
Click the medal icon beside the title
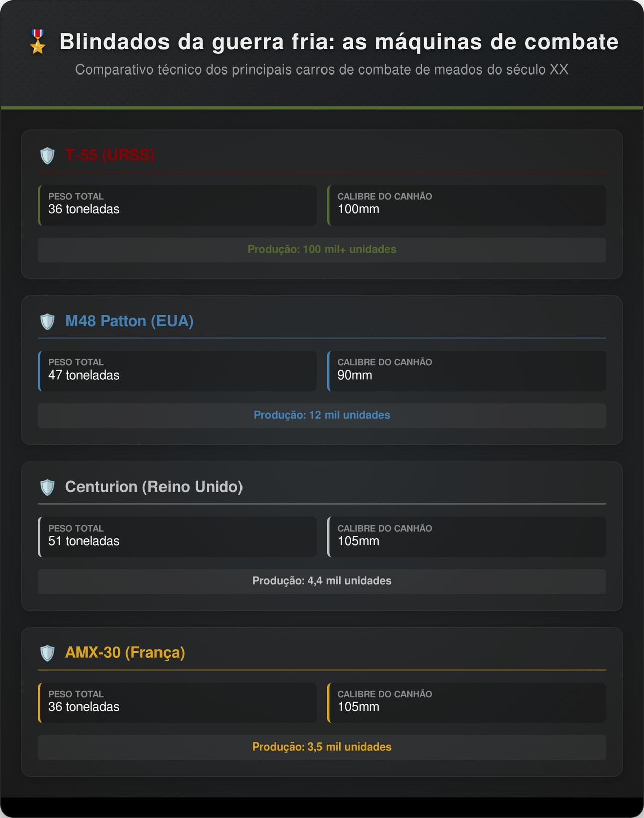(x=38, y=42)
